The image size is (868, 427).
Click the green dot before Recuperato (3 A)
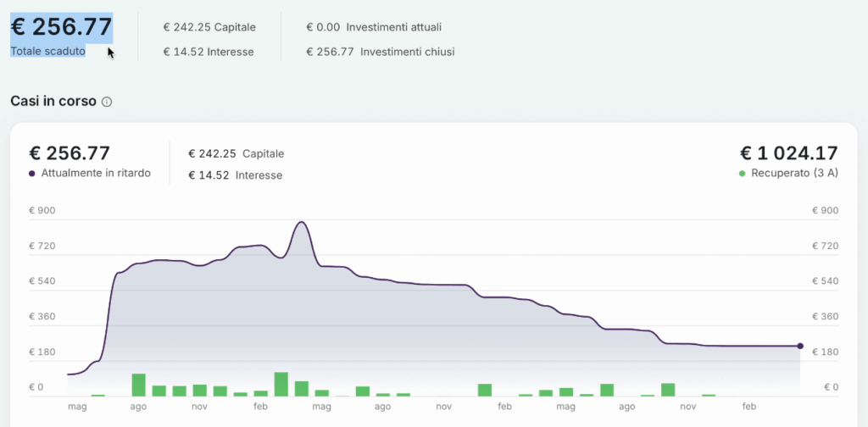(743, 174)
